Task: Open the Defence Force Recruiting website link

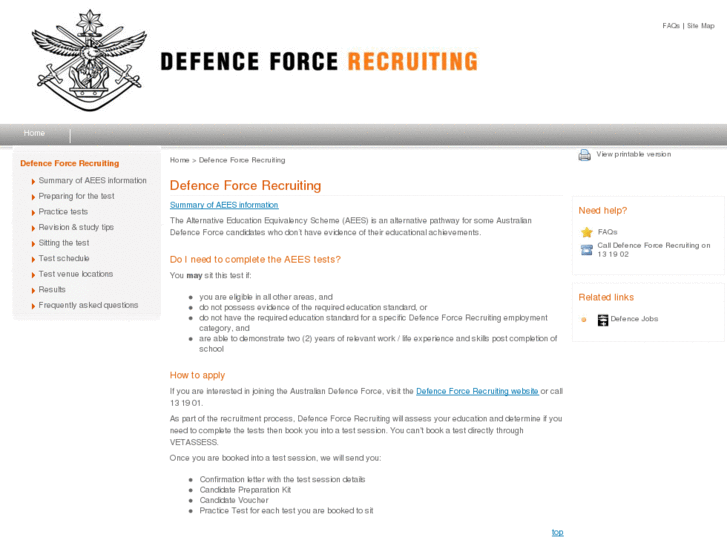Action: pyautogui.click(x=477, y=391)
